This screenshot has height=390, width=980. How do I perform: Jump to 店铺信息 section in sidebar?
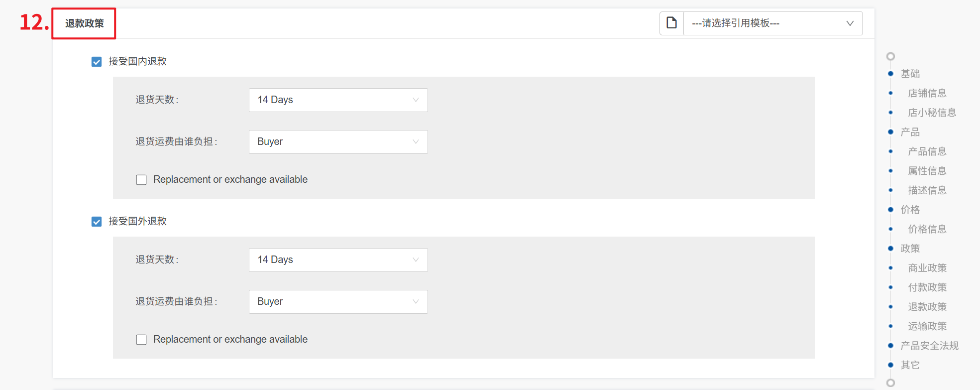point(927,93)
